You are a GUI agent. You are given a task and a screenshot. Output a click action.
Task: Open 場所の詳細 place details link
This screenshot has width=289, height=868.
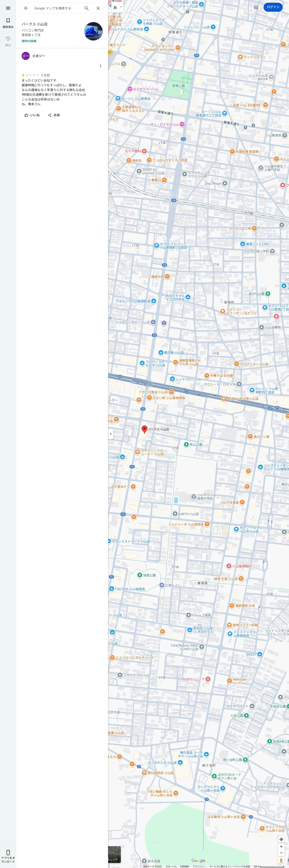click(x=29, y=41)
